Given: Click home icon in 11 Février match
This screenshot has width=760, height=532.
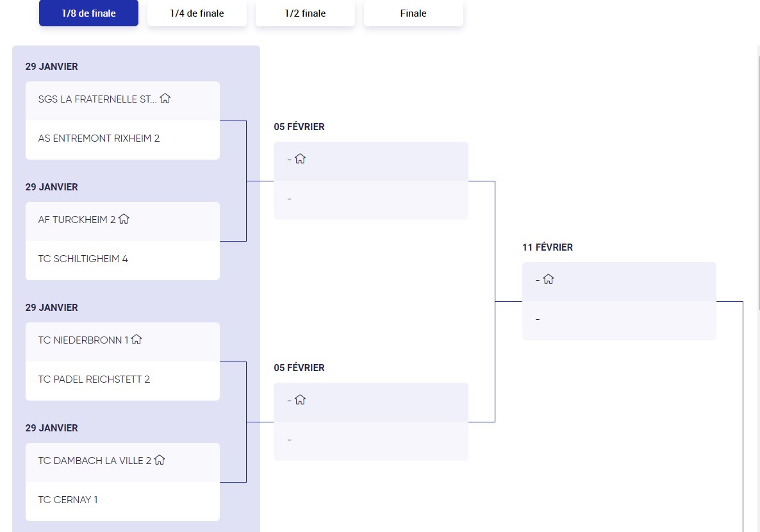Looking at the screenshot, I should tap(548, 279).
